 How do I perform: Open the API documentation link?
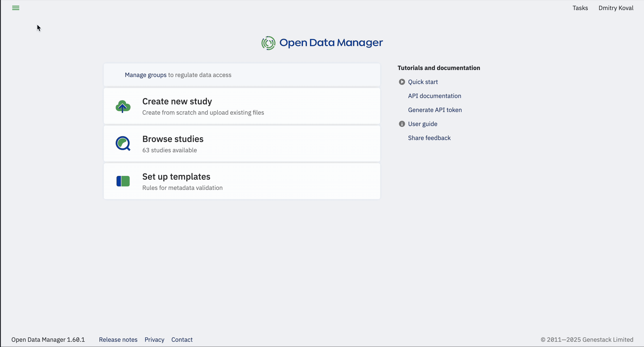[x=435, y=96]
